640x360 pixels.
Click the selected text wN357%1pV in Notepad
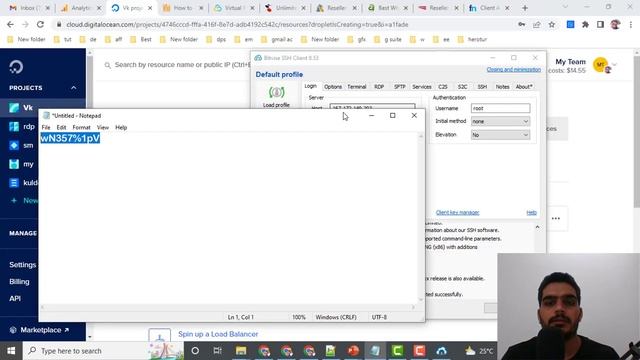point(70,138)
